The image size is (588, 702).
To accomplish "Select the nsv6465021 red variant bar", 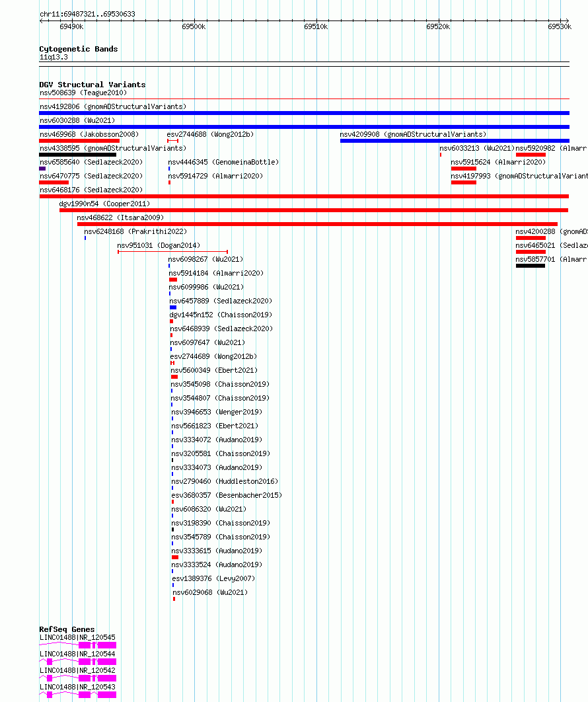I will pyautogui.click(x=531, y=252).
